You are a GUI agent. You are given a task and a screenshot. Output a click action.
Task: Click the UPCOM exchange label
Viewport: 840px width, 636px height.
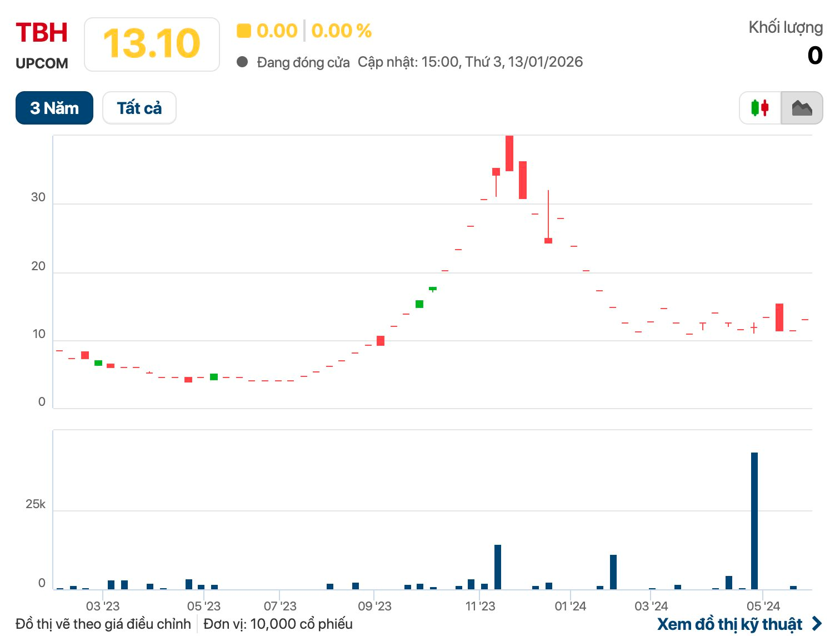pos(42,63)
